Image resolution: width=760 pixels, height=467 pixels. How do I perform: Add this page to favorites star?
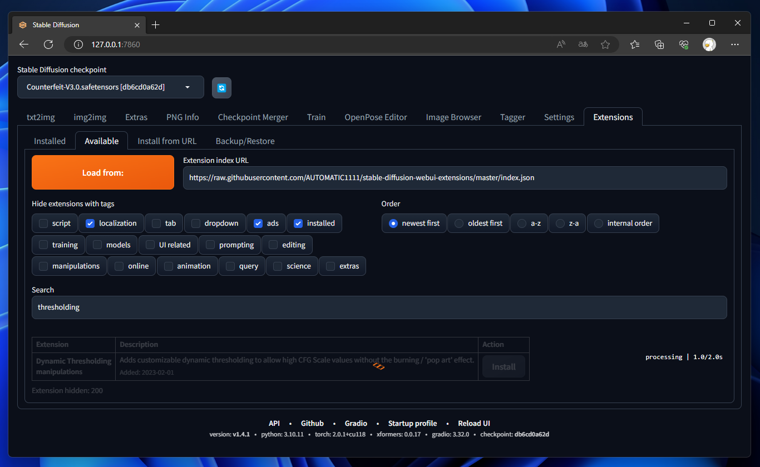click(x=605, y=44)
